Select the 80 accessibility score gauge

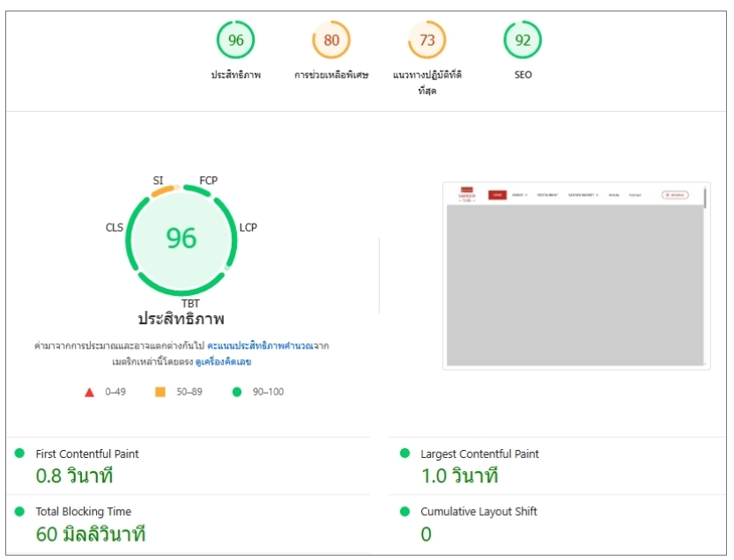331,41
